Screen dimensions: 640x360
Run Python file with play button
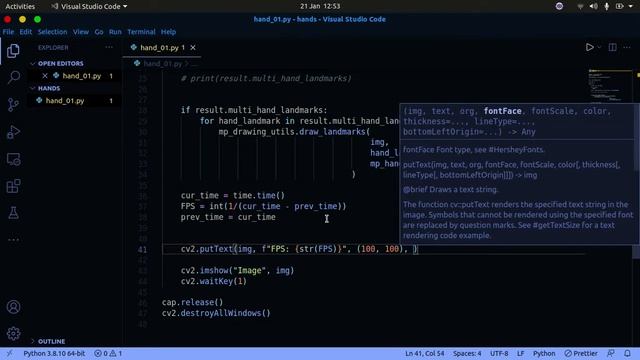(589, 47)
